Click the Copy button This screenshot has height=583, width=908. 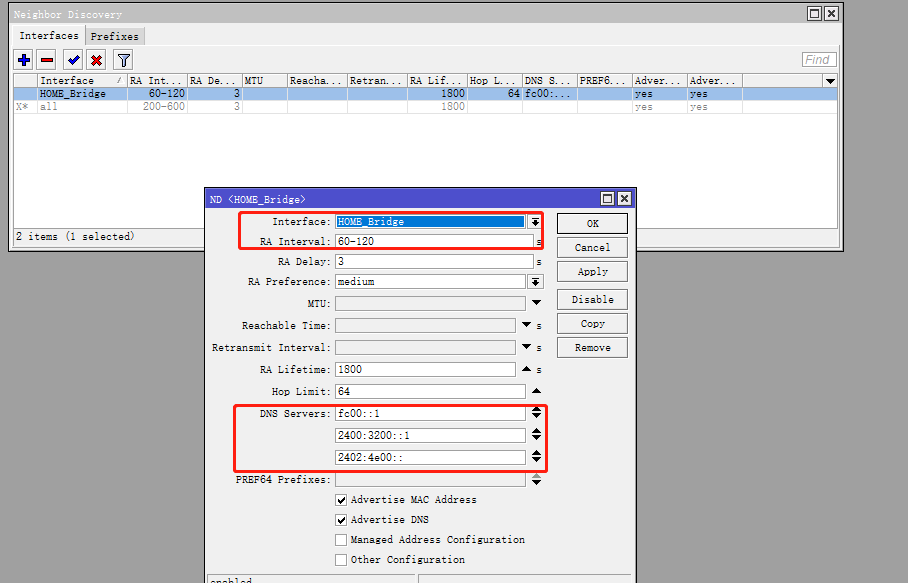(x=592, y=324)
